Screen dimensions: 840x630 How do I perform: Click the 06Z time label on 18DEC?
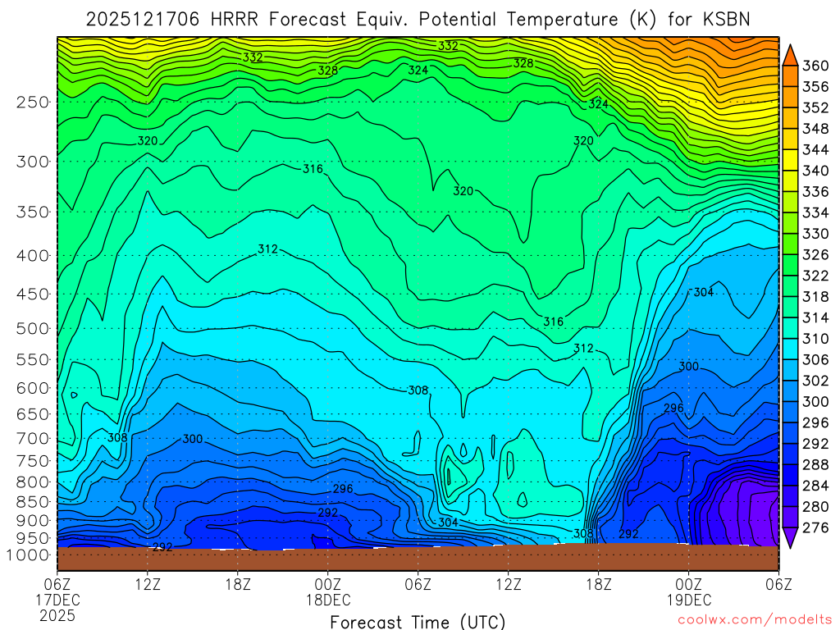point(418,584)
